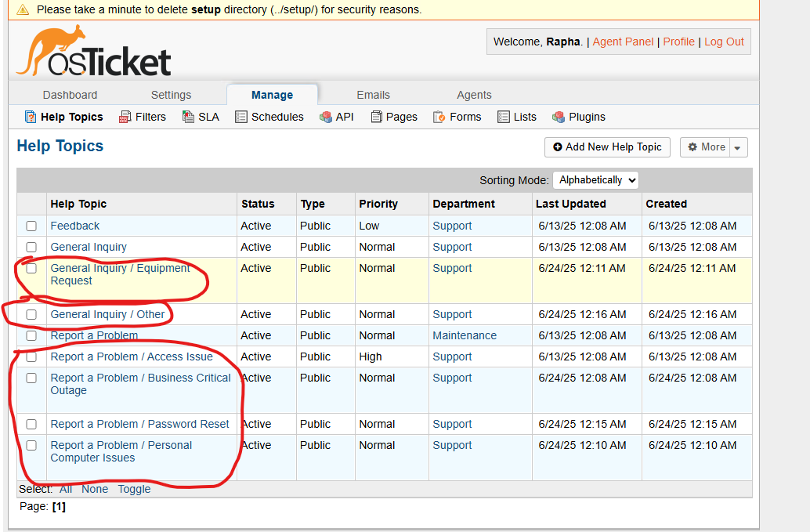Click the API icon in sub-navigation
Screen dimensions: 810x532
click(x=325, y=118)
